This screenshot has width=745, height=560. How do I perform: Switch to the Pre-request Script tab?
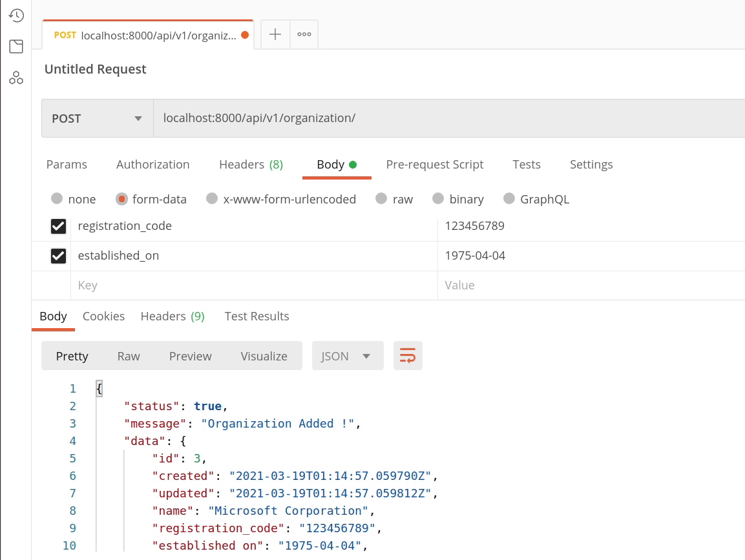pos(434,165)
